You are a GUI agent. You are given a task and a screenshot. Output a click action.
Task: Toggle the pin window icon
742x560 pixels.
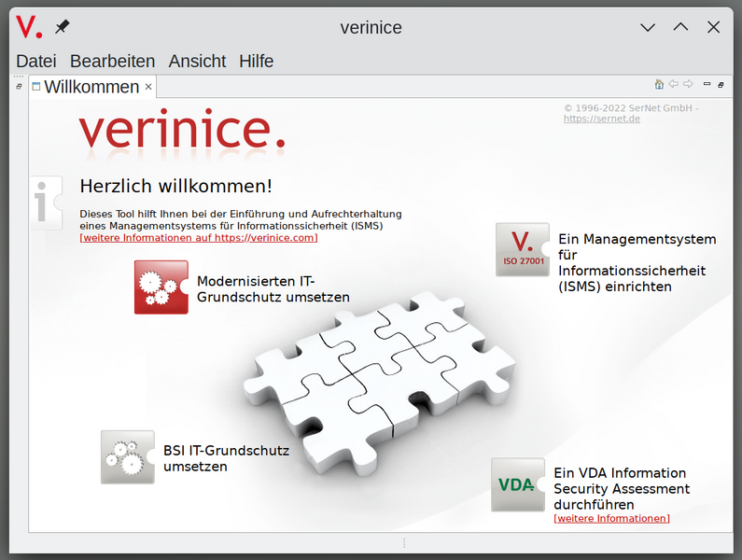[x=62, y=27]
